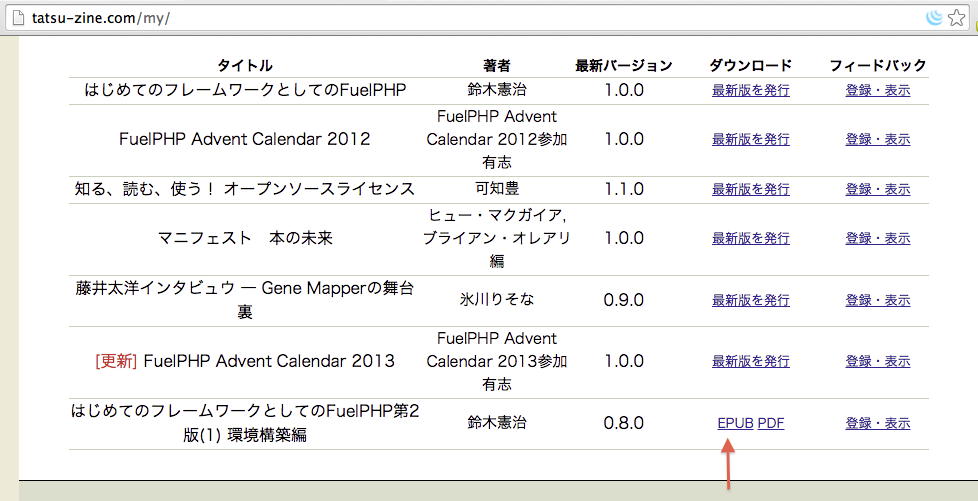
Task: Open 登録・表示 for オープンソースライセンス row
Action: coord(878,189)
